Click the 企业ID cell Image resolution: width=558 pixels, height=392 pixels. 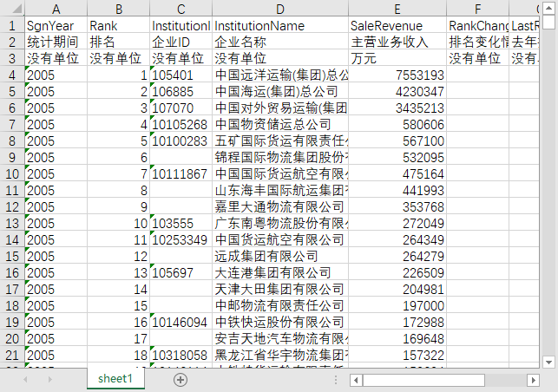point(181,42)
